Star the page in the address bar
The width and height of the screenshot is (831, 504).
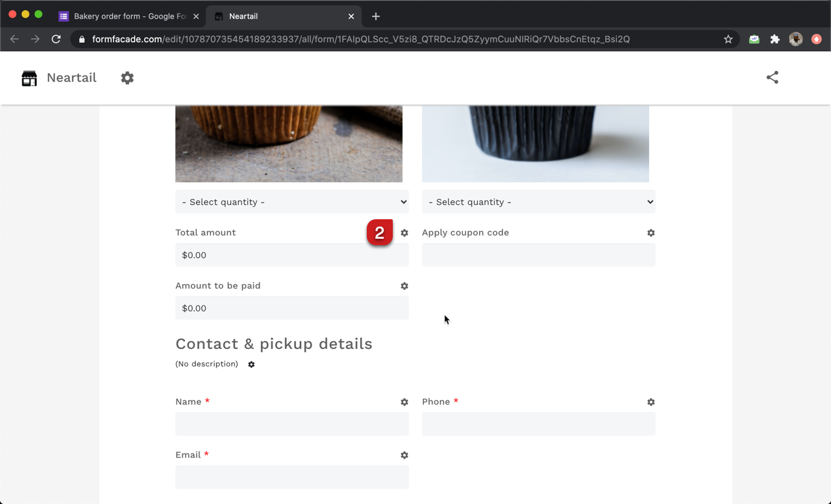[x=728, y=39]
